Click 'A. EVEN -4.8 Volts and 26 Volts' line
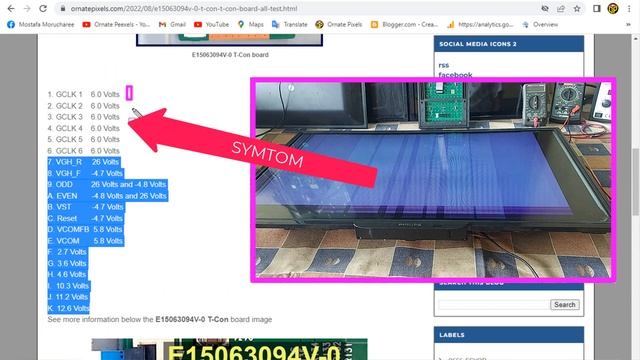This screenshot has width=640, height=360. pos(107,196)
